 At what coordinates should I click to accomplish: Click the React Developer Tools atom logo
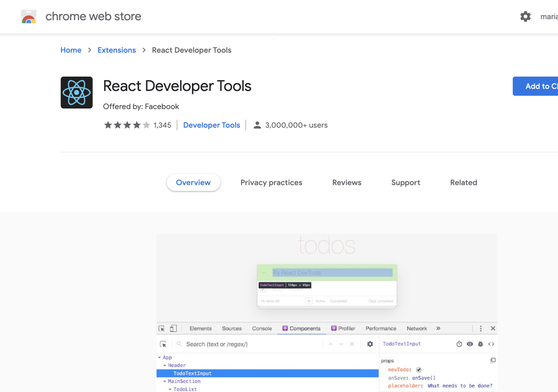(x=76, y=93)
